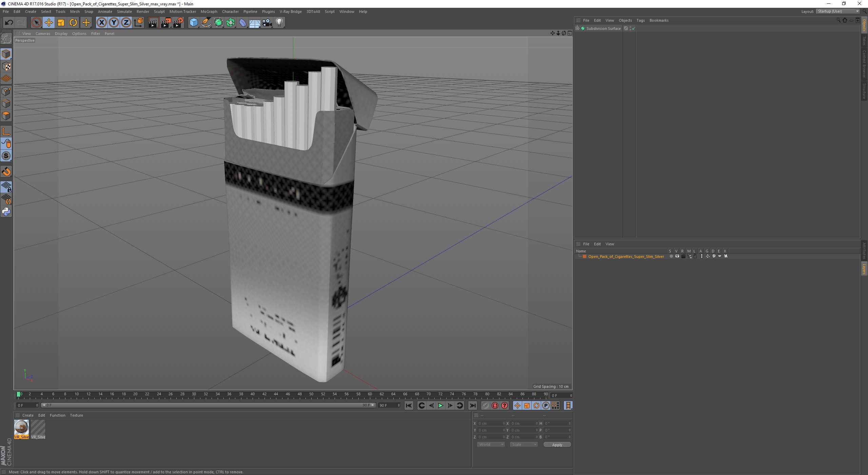
Task: Click the end frame 90 F field
Action: tap(389, 405)
